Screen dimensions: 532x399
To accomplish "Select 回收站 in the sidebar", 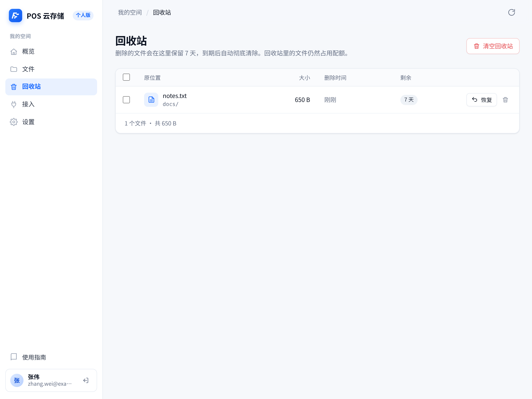I will [x=51, y=87].
